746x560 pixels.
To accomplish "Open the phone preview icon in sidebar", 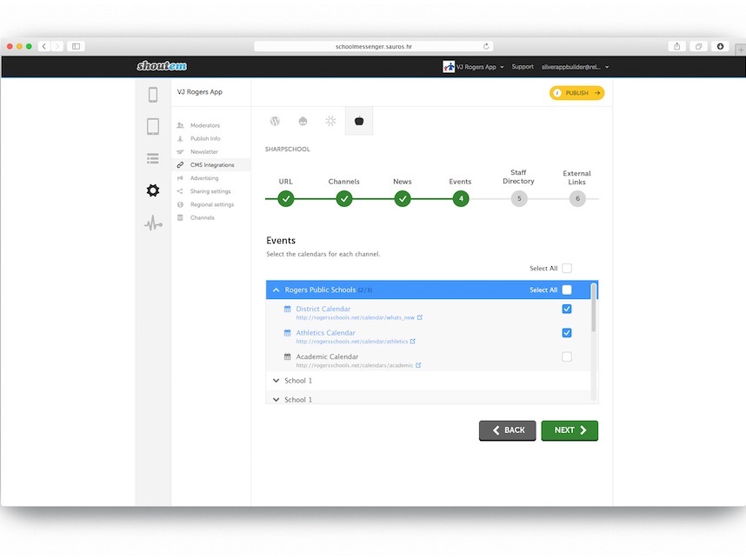I will click(153, 95).
